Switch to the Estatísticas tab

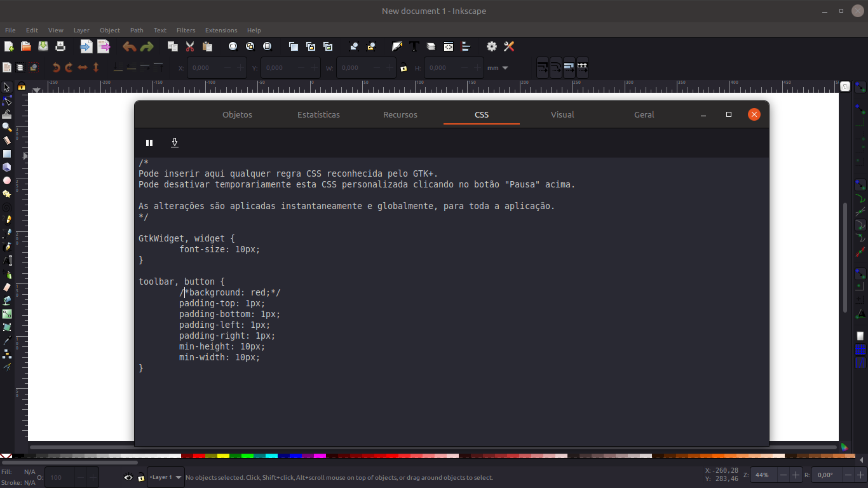[x=318, y=115]
